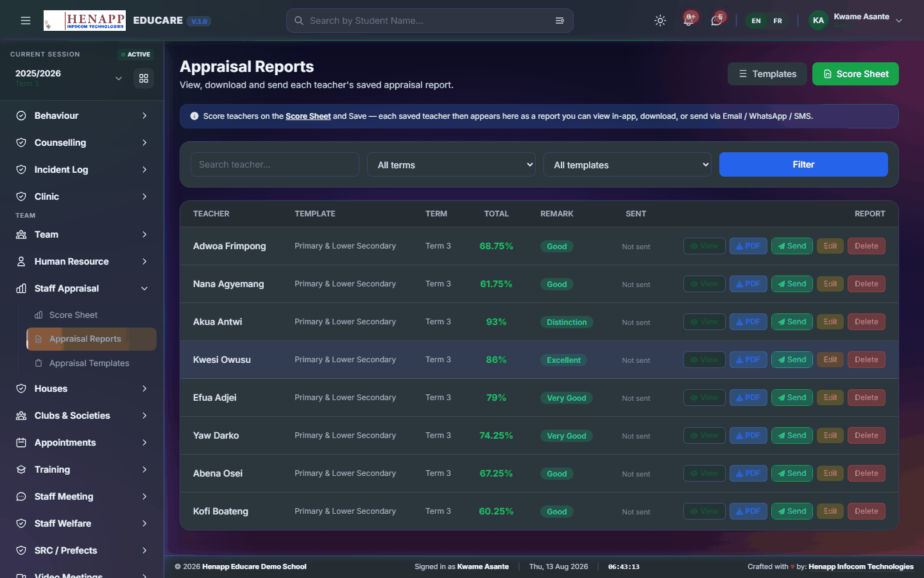This screenshot has width=924, height=578.
Task: Click the Staff Welfare shield icon
Action: pyautogui.click(x=21, y=523)
